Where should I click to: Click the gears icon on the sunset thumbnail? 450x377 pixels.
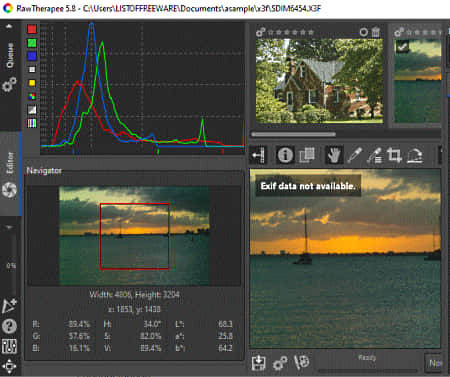click(399, 32)
